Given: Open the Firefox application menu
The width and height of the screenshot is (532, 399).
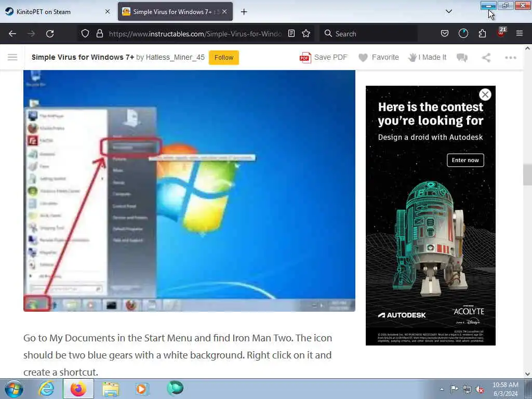Looking at the screenshot, I should (x=520, y=34).
